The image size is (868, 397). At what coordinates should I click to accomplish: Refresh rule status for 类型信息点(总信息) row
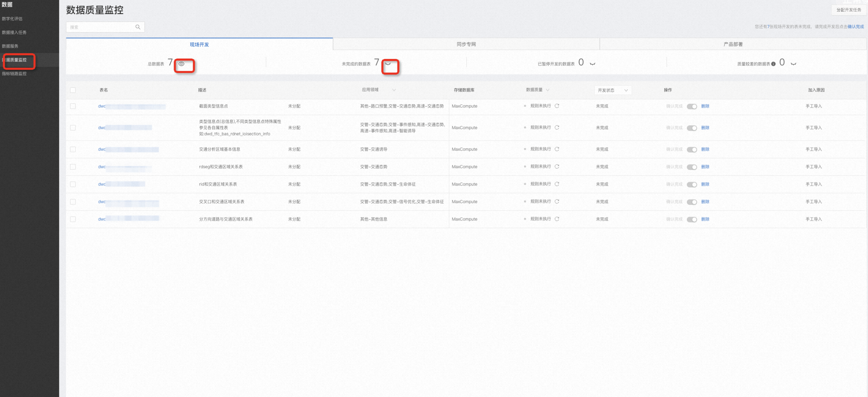coord(557,128)
